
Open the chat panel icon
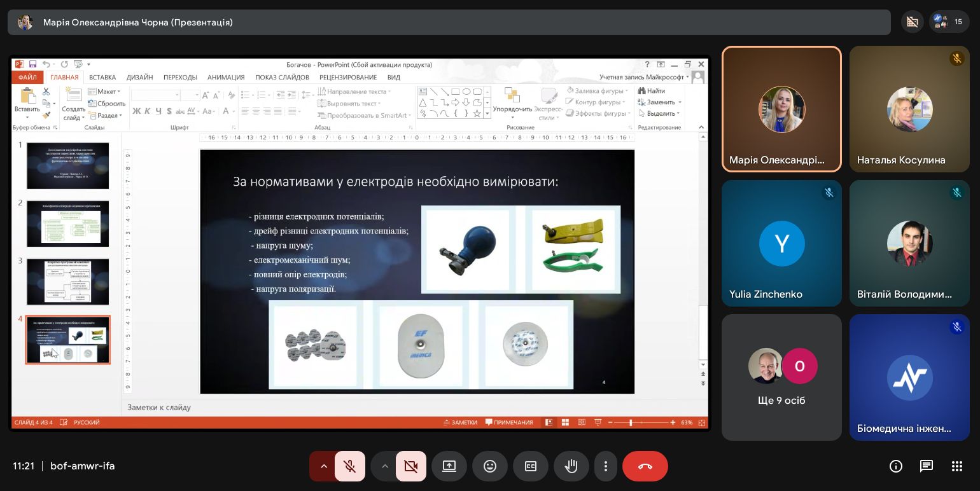926,466
